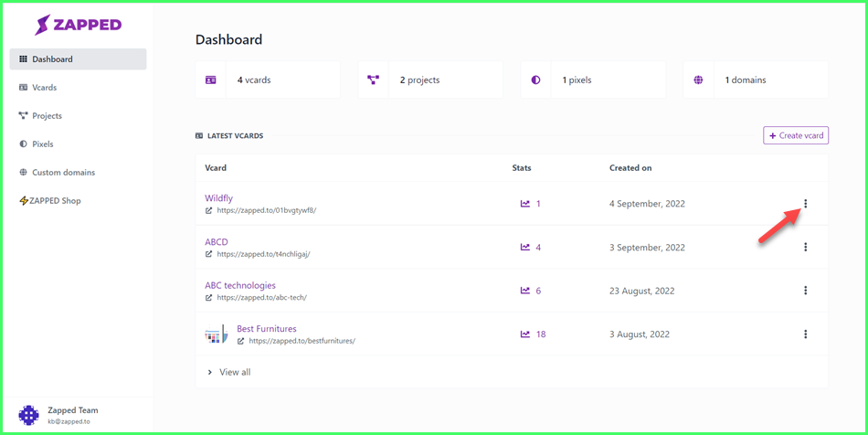Visit https://zapped.to/bestfurnitures/ link
868x435 pixels.
(x=302, y=341)
